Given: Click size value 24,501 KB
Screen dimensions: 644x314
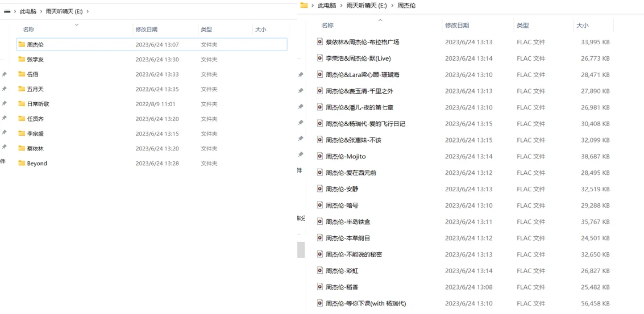Looking at the screenshot, I should click(595, 238).
